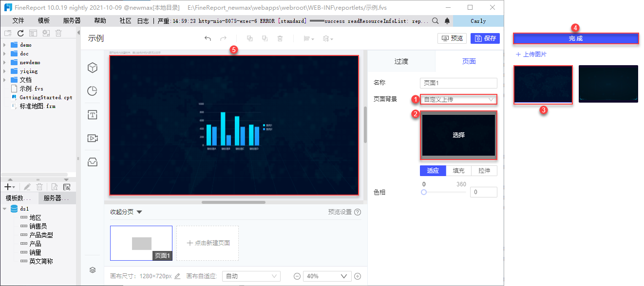Viewport: 644px width, 286px height.
Task: Click the preview dataset icon
Action: point(55,187)
